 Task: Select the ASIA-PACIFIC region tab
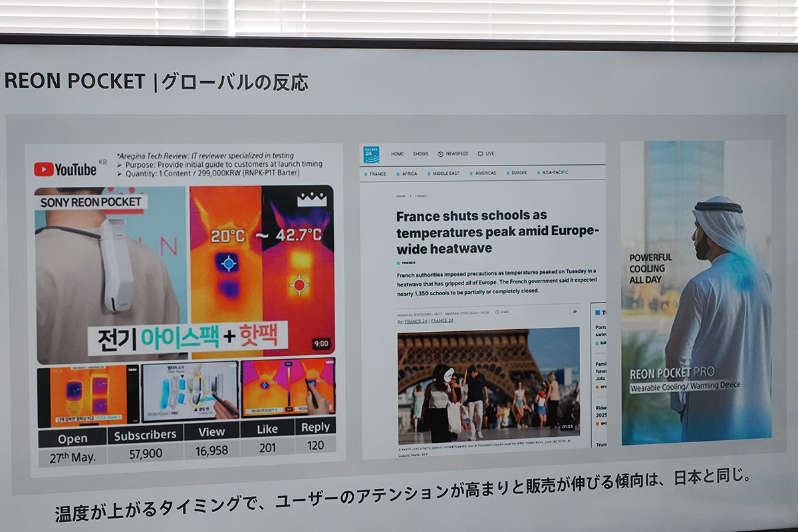pyautogui.click(x=553, y=173)
